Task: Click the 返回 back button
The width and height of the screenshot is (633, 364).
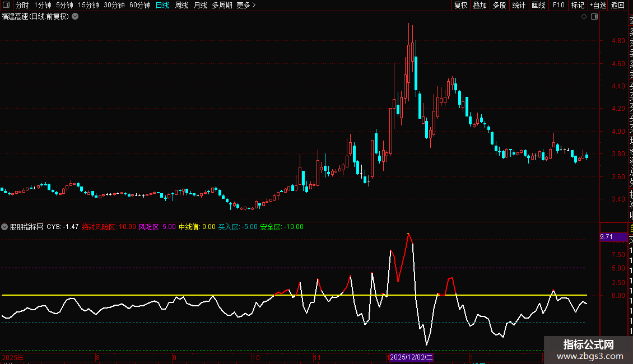Action: pyautogui.click(x=618, y=5)
